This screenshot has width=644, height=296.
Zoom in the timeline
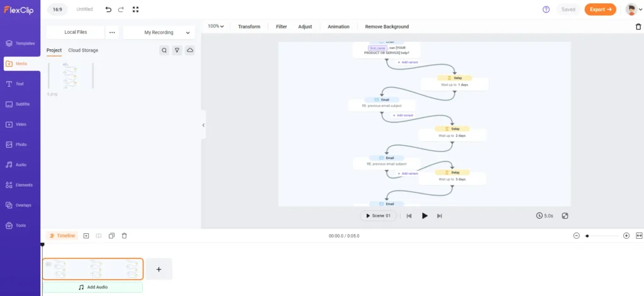[x=626, y=236]
